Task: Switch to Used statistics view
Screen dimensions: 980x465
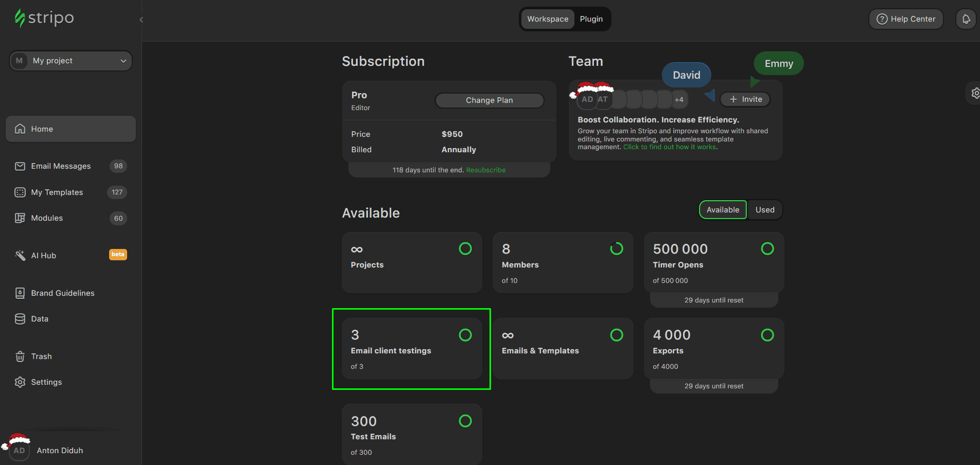Action: 764,210
